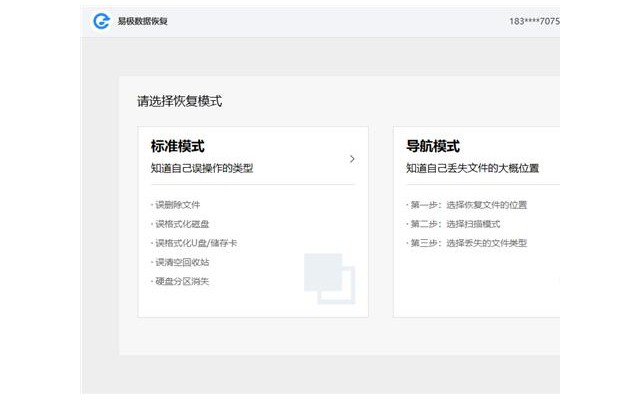The height and width of the screenshot is (400, 640).
Task: Choose the 误删除文件 option
Action: 178,204
